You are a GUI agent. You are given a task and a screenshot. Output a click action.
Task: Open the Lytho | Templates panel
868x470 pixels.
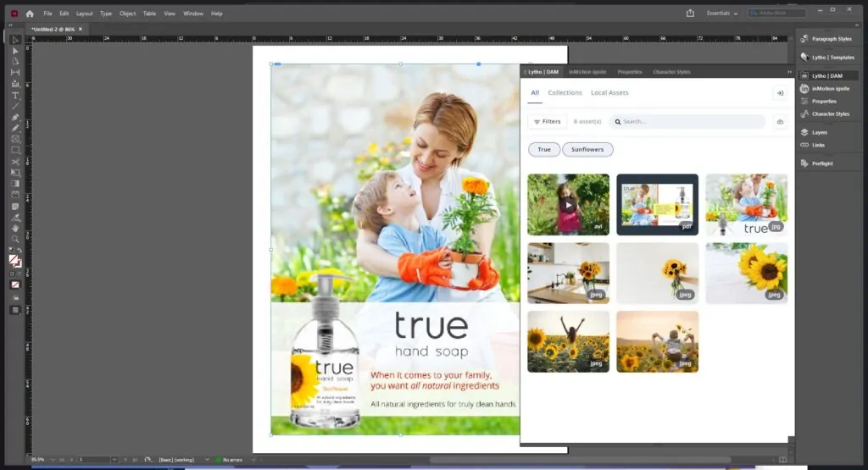coord(828,57)
